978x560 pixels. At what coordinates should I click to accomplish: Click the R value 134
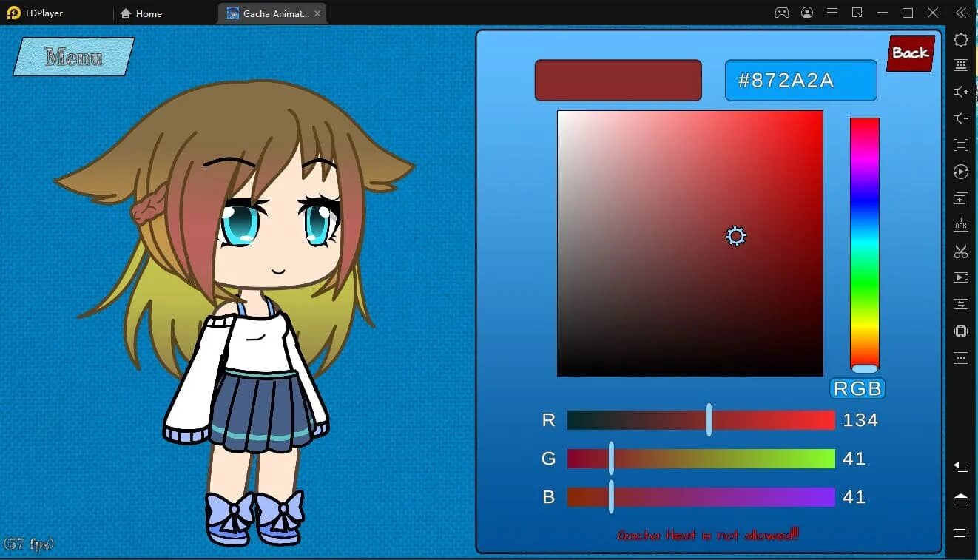(860, 420)
